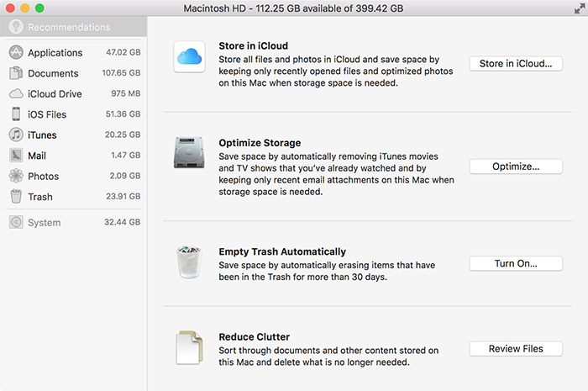This screenshot has width=588, height=391.
Task: Select System label in the sidebar
Action: coord(45,223)
